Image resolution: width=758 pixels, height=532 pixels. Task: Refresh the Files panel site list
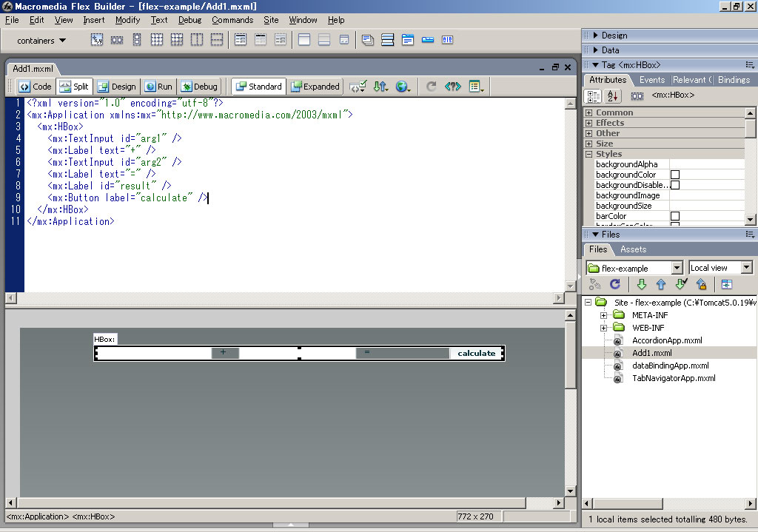(x=615, y=284)
